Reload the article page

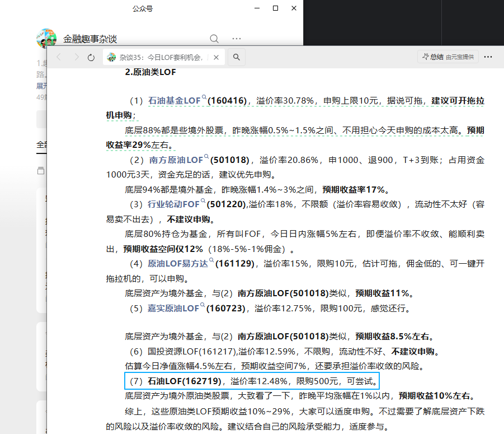click(91, 57)
